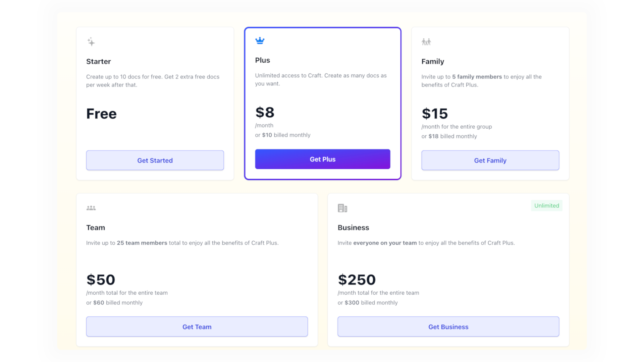Viewport: 644px width, 362px height.
Task: Click the Get Plus button
Action: point(322,159)
